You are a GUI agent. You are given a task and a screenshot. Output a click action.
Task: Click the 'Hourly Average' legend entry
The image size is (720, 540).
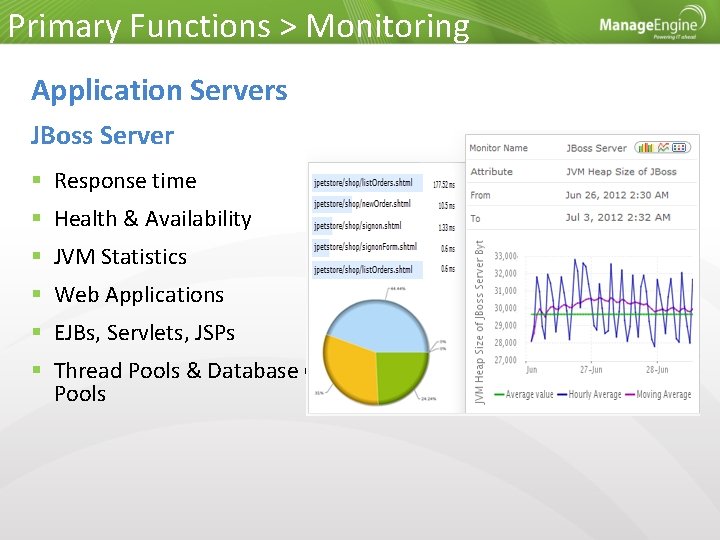click(x=589, y=394)
